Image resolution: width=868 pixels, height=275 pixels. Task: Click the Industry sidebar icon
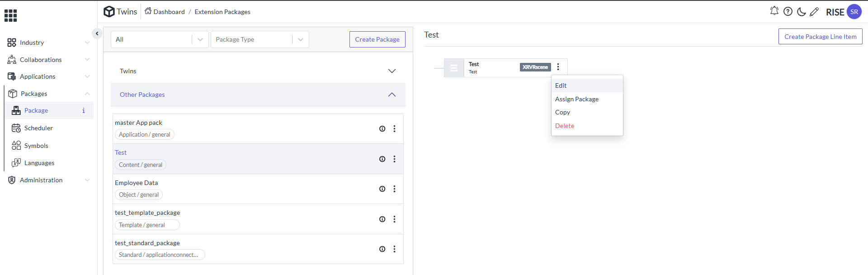12,43
